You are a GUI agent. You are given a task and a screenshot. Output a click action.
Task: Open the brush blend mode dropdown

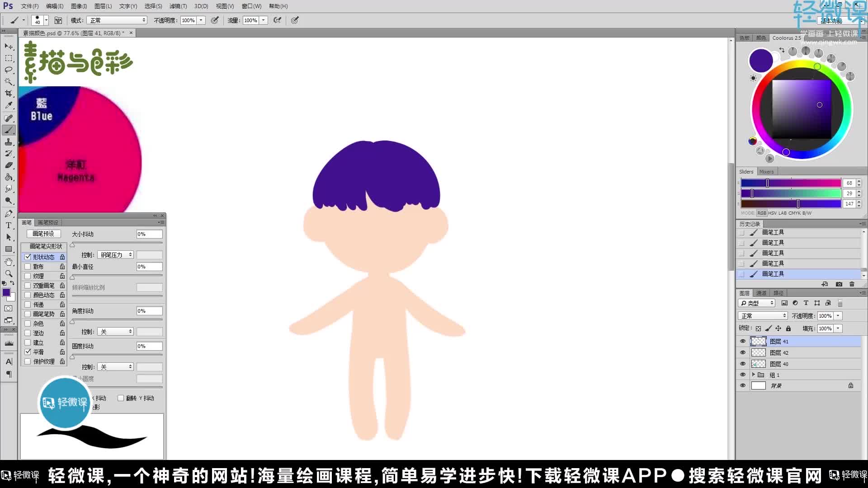tap(117, 20)
